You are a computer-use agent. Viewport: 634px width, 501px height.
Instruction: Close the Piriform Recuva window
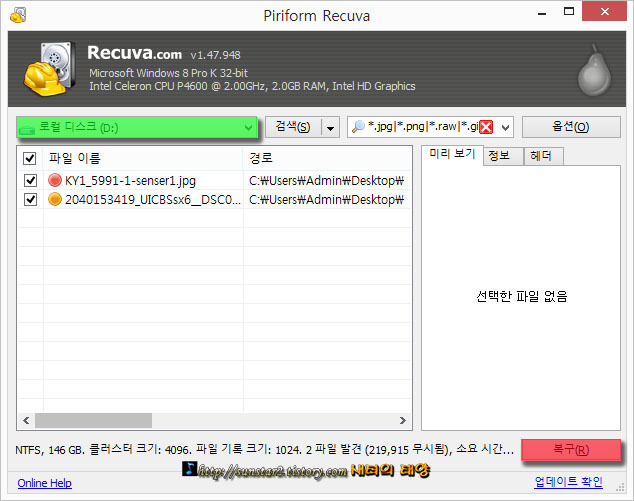pos(604,11)
